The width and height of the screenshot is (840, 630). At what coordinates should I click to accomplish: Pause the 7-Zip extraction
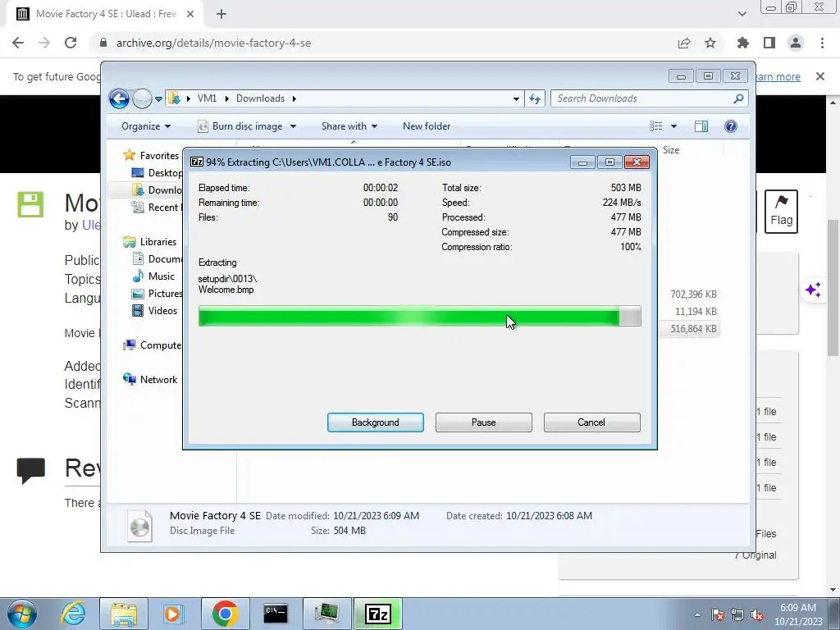tap(483, 422)
